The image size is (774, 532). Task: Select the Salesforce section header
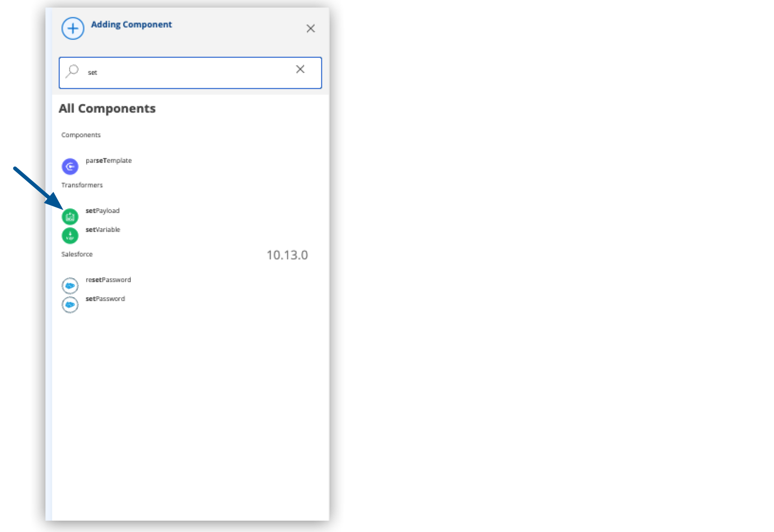point(77,254)
